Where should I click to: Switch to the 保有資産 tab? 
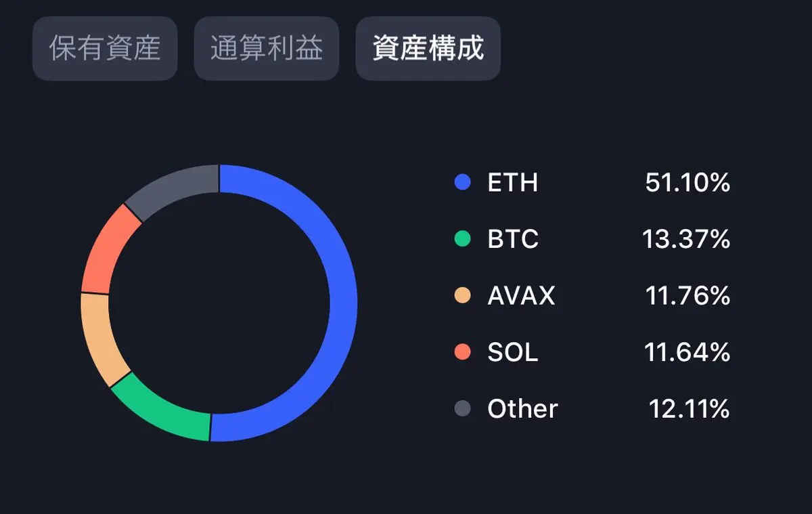click(105, 49)
